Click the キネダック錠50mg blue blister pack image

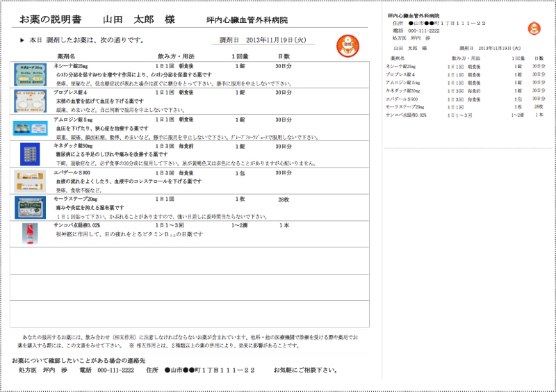pyautogui.click(x=30, y=154)
